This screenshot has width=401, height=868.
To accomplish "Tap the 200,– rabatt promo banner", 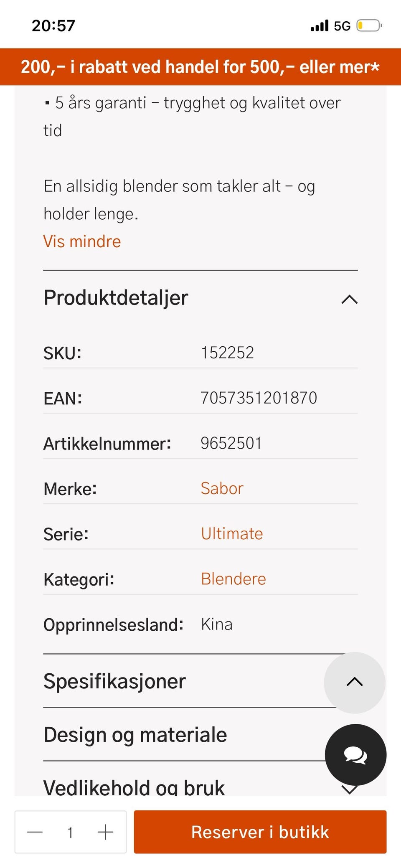I will (x=200, y=67).
